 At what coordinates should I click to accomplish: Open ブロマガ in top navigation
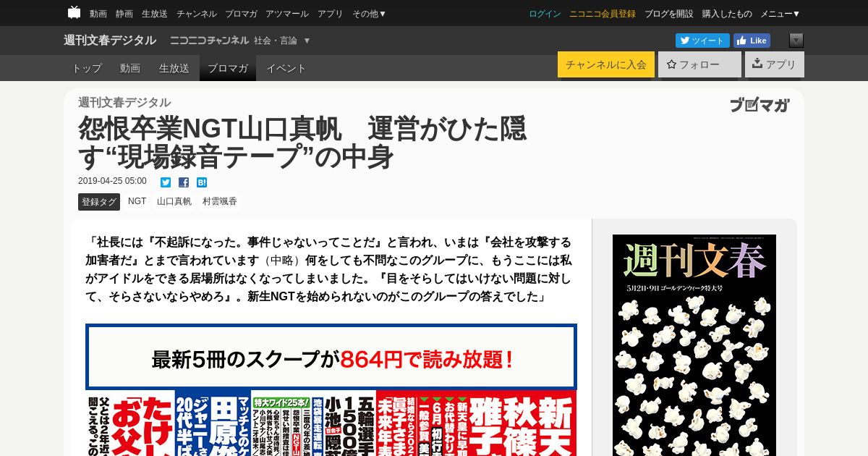tap(241, 14)
